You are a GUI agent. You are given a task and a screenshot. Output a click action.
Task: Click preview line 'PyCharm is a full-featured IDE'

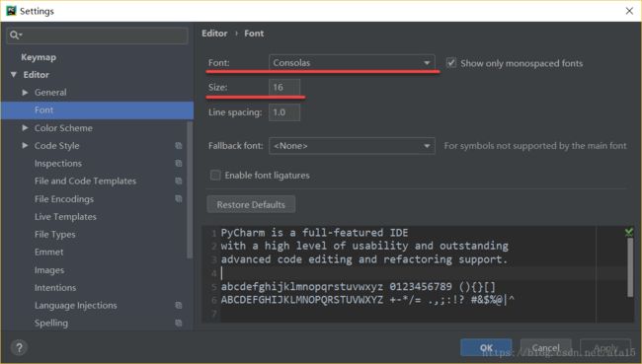[314, 233]
